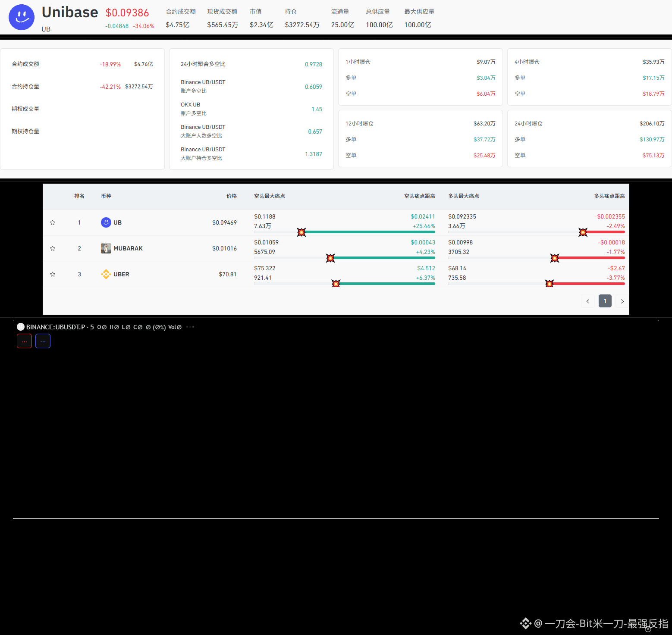Click the -42.21% change for 合约持仓量
Screen dimensions: 672x635
(110, 87)
